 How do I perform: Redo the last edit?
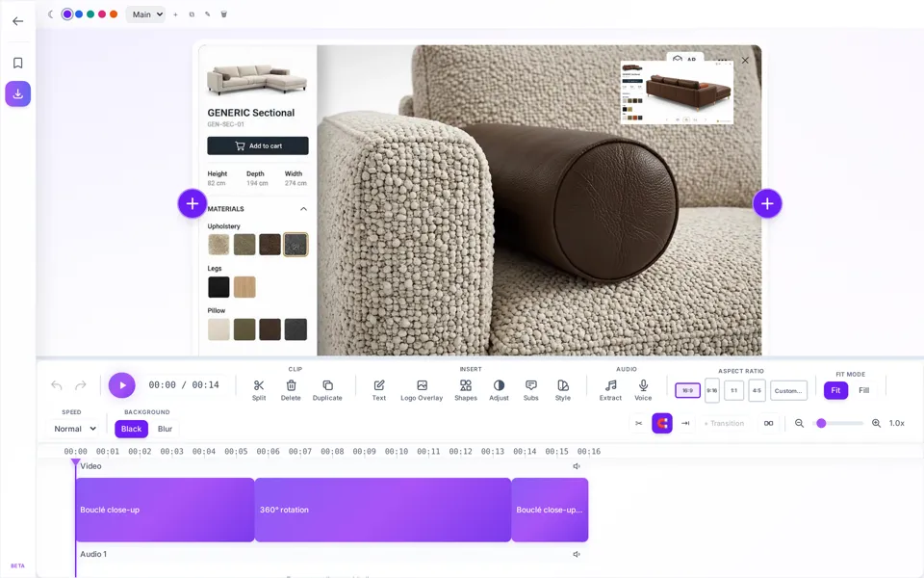(81, 385)
